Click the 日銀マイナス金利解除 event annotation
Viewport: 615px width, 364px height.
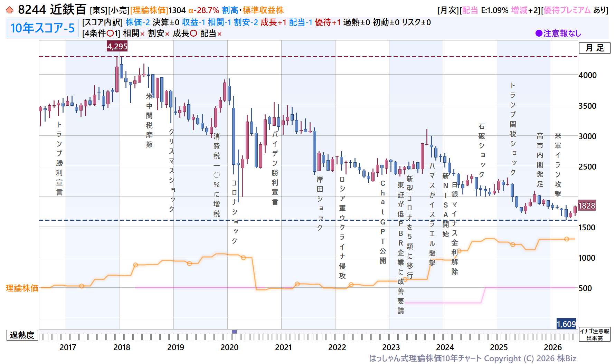coord(455,228)
